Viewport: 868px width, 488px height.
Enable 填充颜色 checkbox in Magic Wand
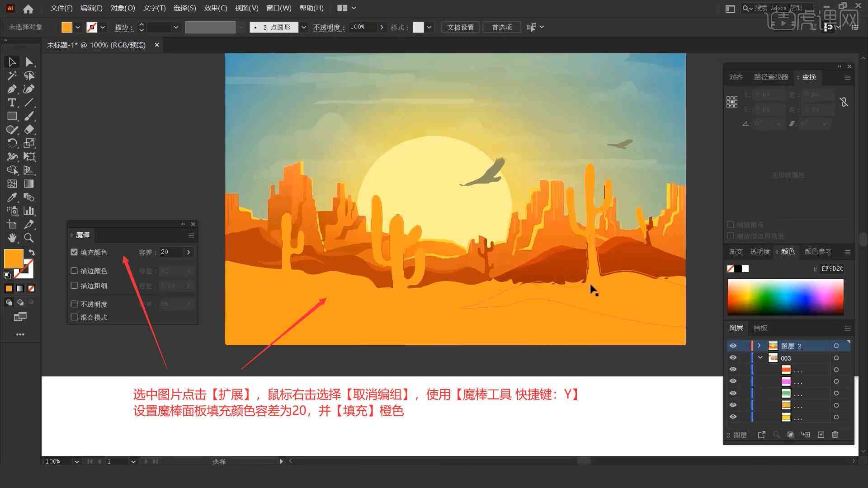click(x=75, y=252)
